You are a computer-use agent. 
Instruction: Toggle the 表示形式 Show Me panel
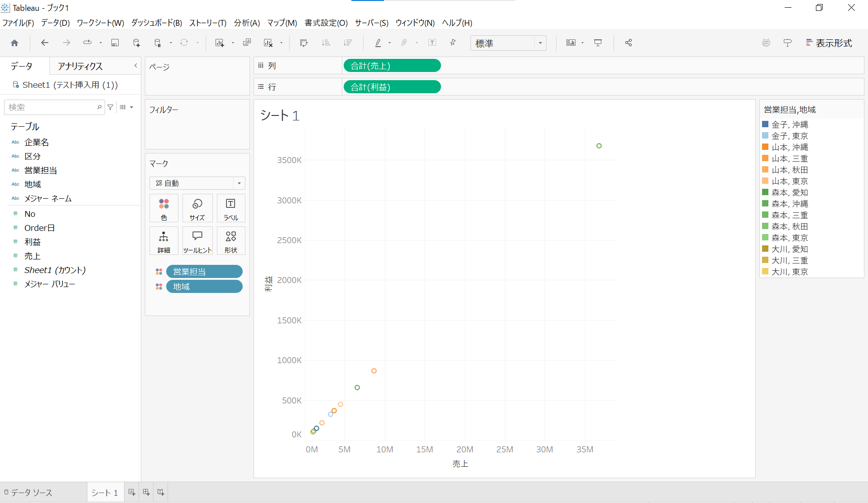pos(829,43)
